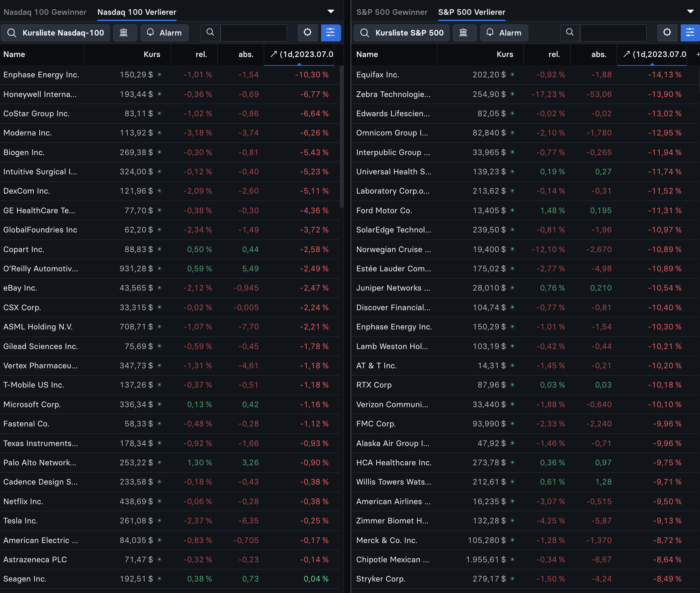
Task: Click the green status dot for Zebra Technologies
Action: pyautogui.click(x=512, y=94)
